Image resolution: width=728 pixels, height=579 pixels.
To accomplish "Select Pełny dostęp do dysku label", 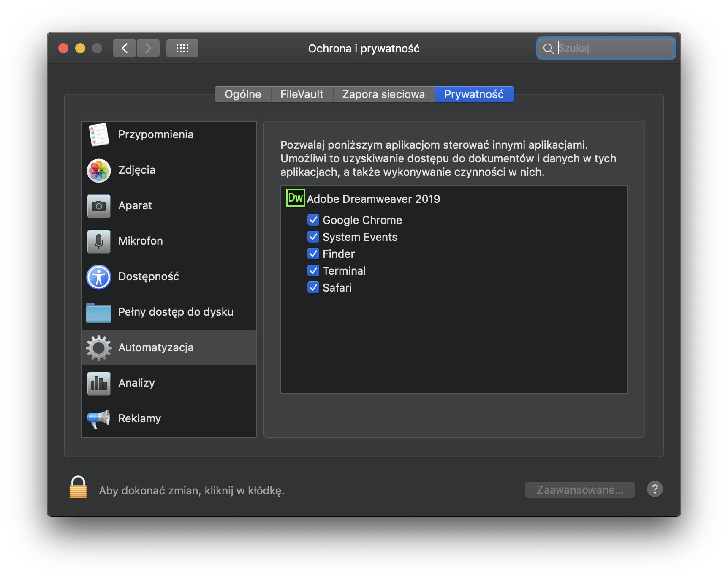I will 176,312.
